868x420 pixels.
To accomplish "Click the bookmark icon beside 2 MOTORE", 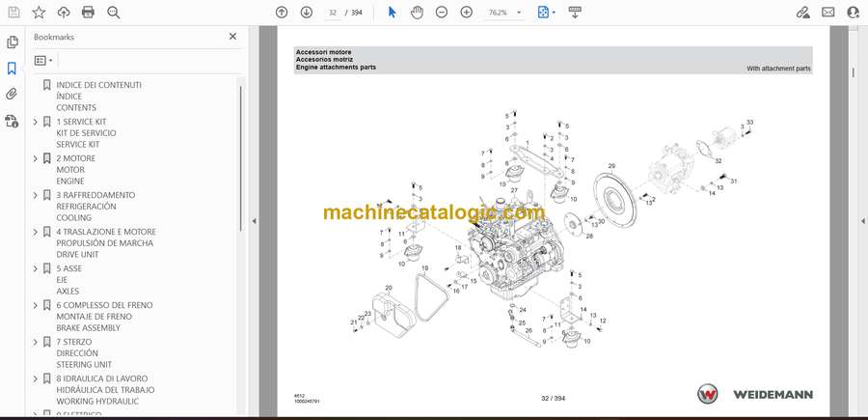I will point(47,158).
